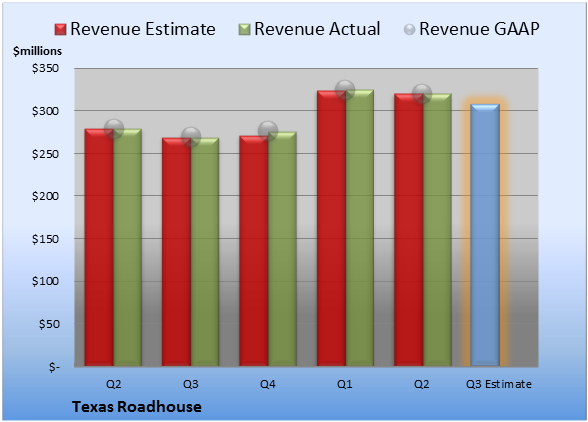The image size is (588, 422).
Task: Click the GAAP sphere marker above Q3
Action: [191, 137]
